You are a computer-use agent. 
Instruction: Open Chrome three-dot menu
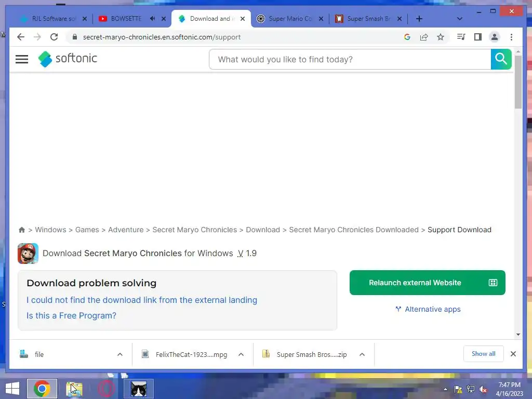click(x=511, y=37)
